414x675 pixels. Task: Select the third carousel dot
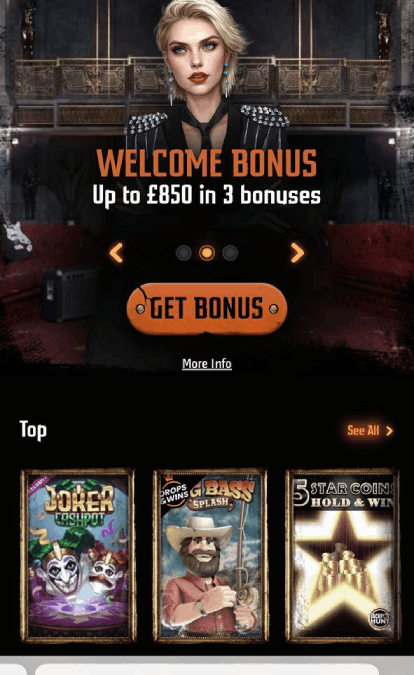[230, 253]
